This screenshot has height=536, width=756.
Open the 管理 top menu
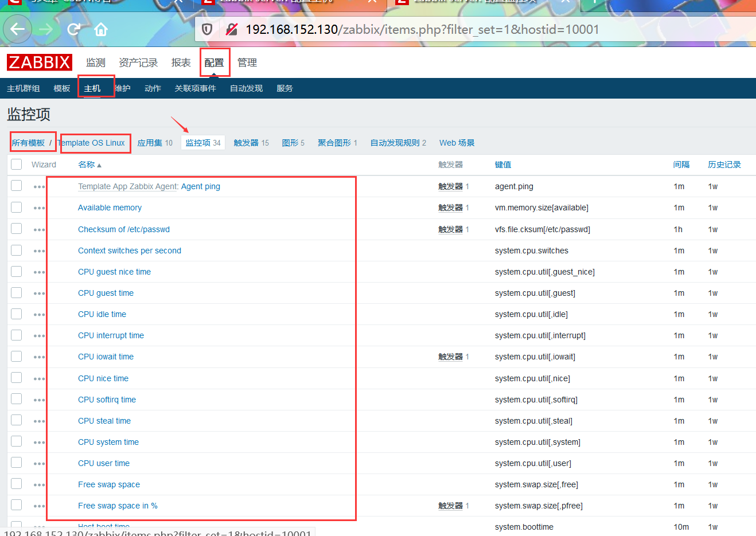click(247, 62)
